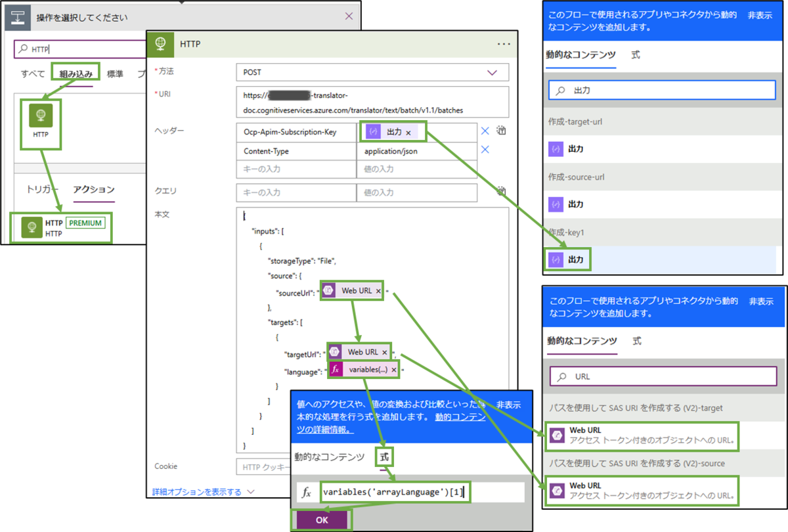The image size is (788, 532).
Task: Select 動的なコンテンツ tab in the upper panel
Action: tap(580, 55)
